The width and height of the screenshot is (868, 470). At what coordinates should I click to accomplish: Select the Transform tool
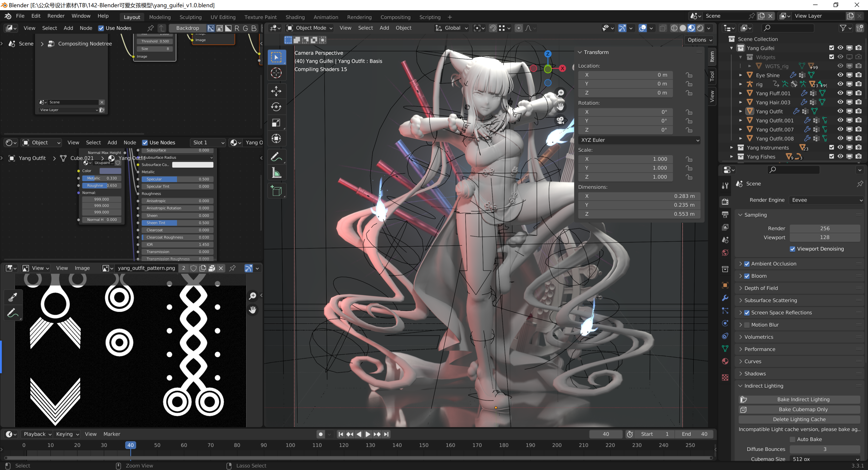(276, 138)
